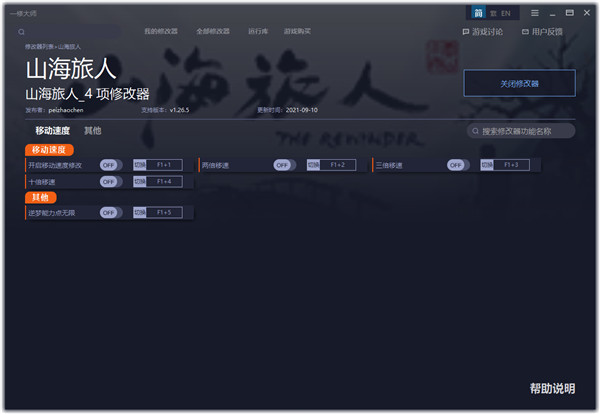The width and height of the screenshot is (600, 414).
Task: Click the F1+3 hotkey field
Action: [511, 165]
